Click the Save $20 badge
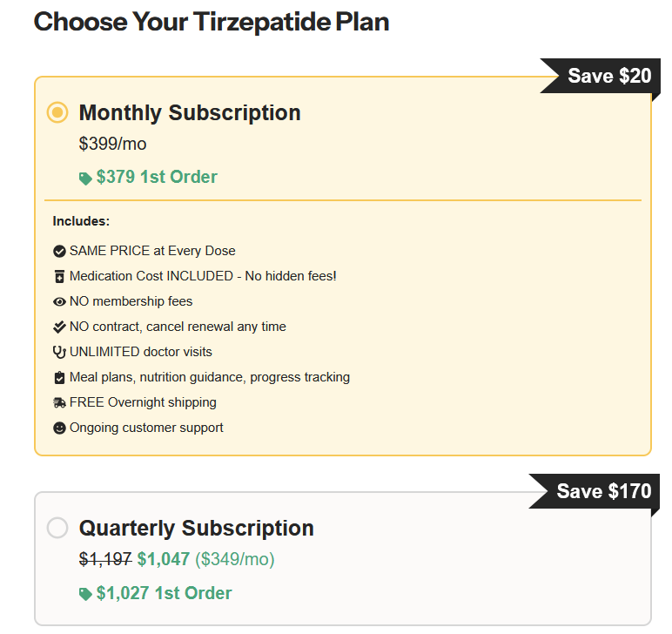The width and height of the screenshot is (672, 634). coord(608,76)
